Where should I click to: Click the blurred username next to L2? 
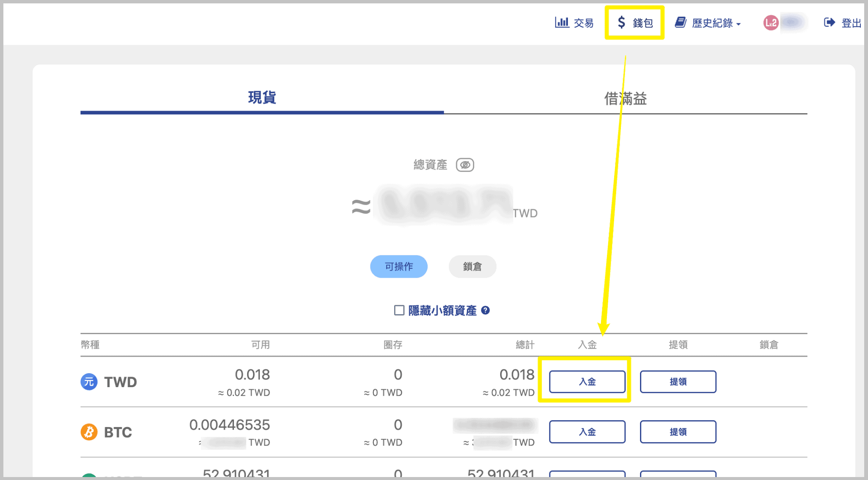[x=793, y=22]
